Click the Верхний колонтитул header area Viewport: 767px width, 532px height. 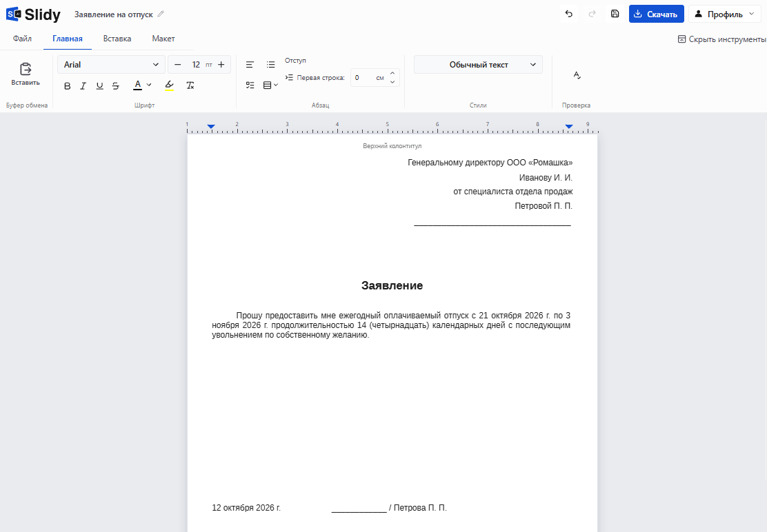[392, 146]
